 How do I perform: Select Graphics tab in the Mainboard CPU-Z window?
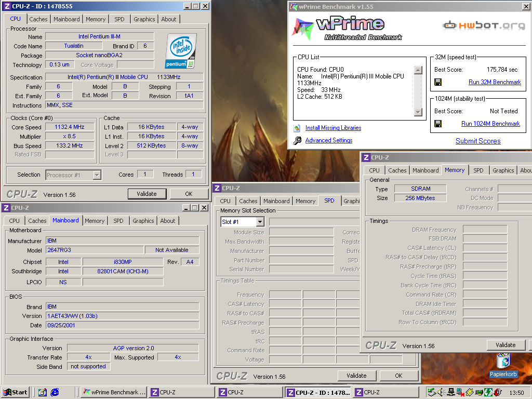coord(143,221)
